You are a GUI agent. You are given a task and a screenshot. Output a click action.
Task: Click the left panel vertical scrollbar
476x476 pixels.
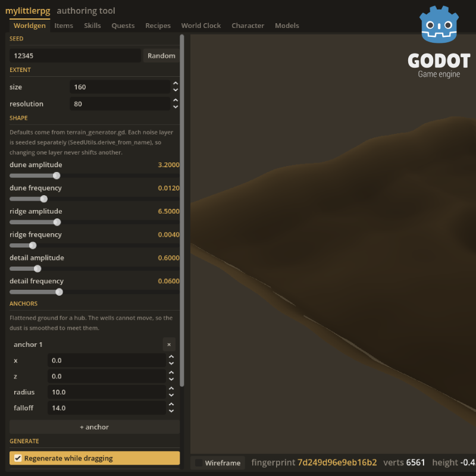point(182,211)
